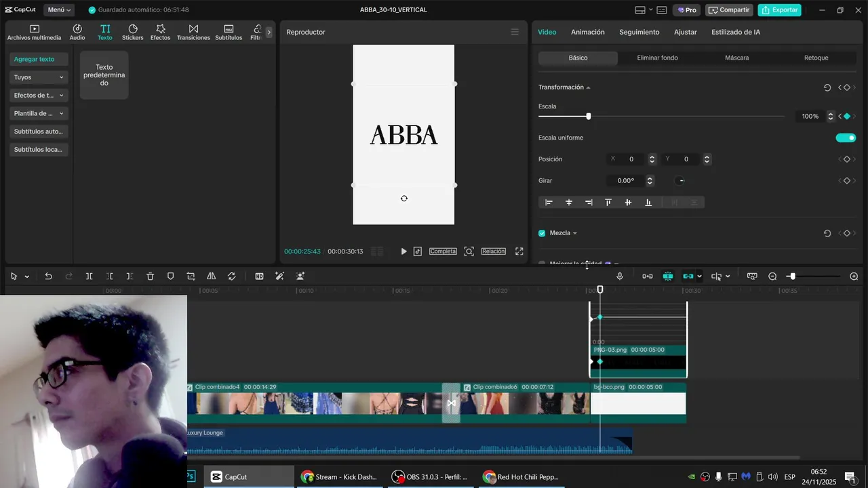
Task: Expand the Tuyos text category
Action: tap(39, 77)
